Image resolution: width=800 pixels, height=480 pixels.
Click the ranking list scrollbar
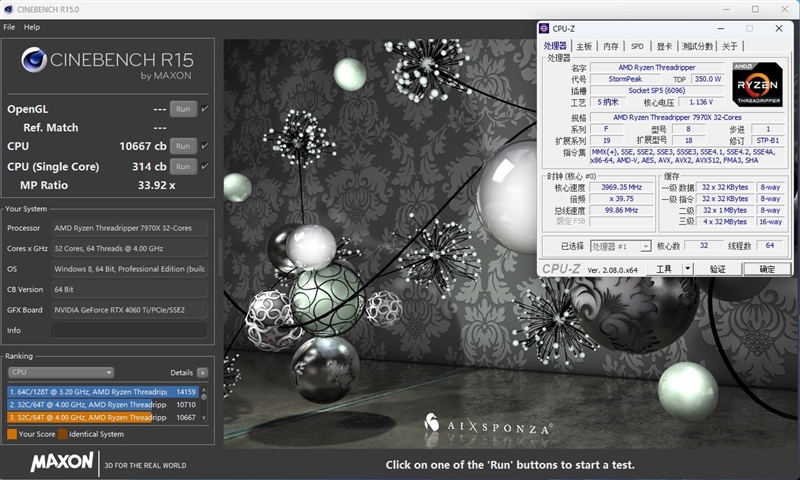pos(204,404)
